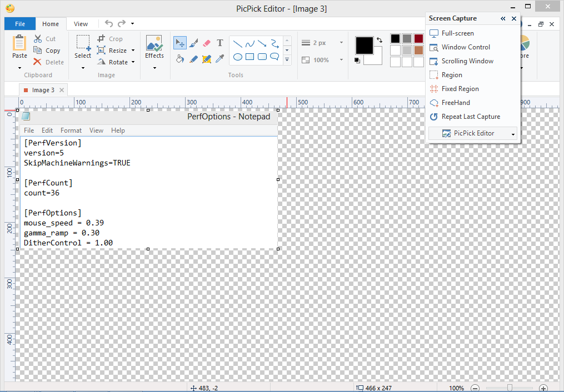
Task: Pick the Color Picker eyedropper tool
Action: [x=220, y=58]
